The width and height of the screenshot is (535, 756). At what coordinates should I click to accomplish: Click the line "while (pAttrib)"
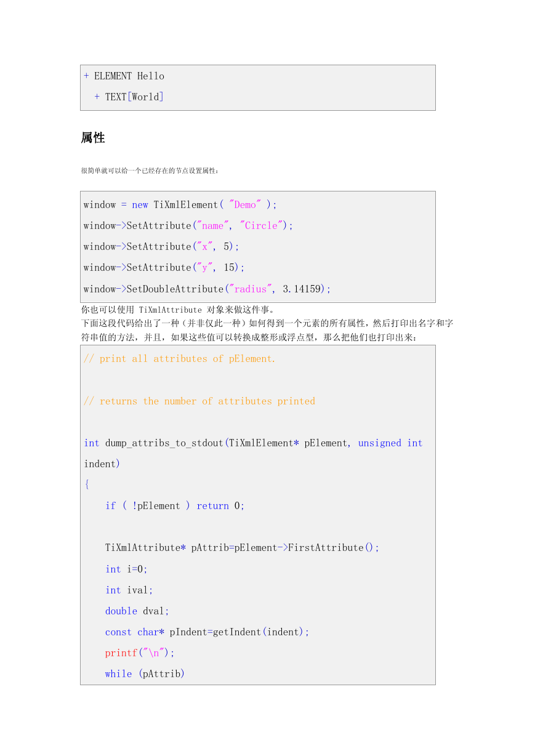coord(145,674)
